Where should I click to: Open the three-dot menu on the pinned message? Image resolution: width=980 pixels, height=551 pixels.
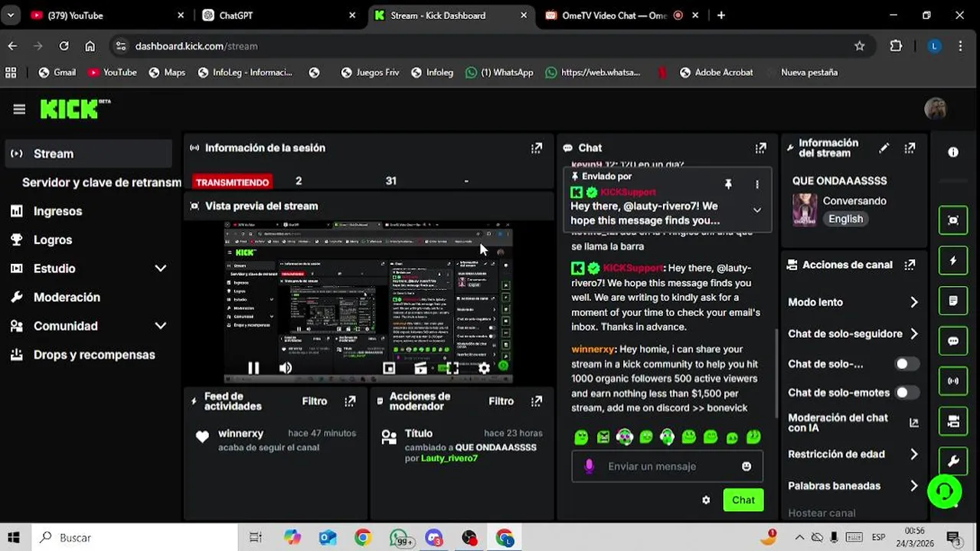756,184
